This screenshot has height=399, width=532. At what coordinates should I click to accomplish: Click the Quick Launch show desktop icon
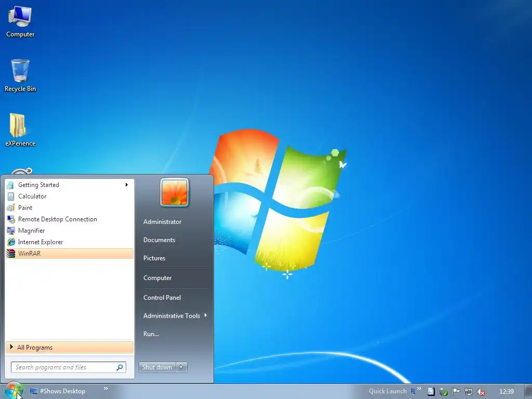pos(413,392)
